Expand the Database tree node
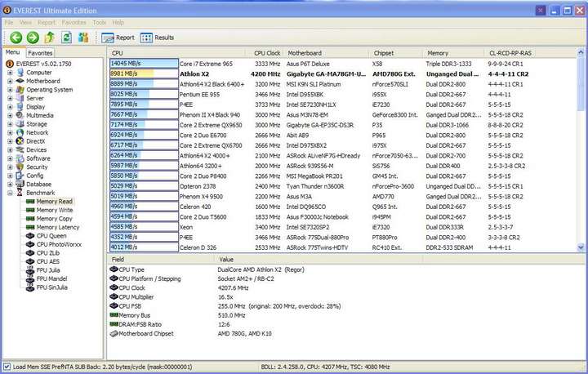This screenshot has height=374, width=588. 10,185
